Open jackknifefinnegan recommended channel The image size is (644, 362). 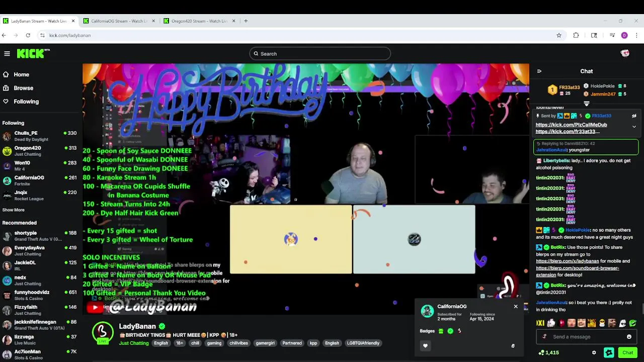40,325
